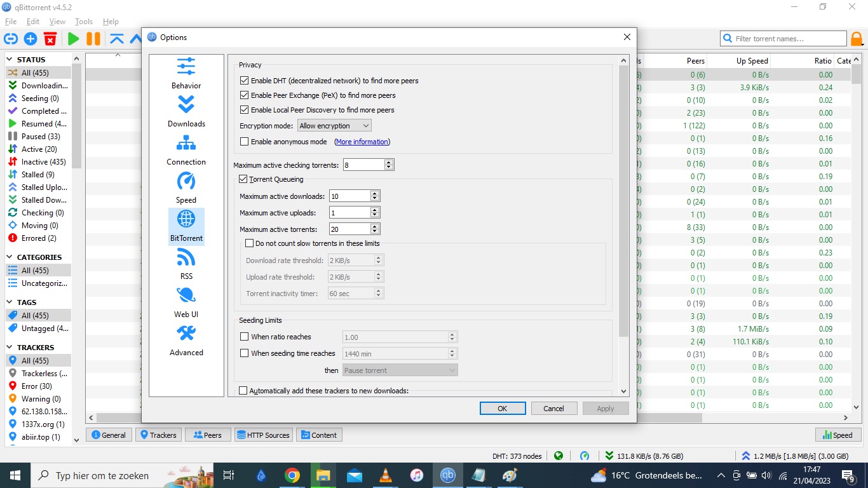Collapse the STATUS sidebar section
Screen dimensions: 868x488
pyautogui.click(x=10, y=60)
